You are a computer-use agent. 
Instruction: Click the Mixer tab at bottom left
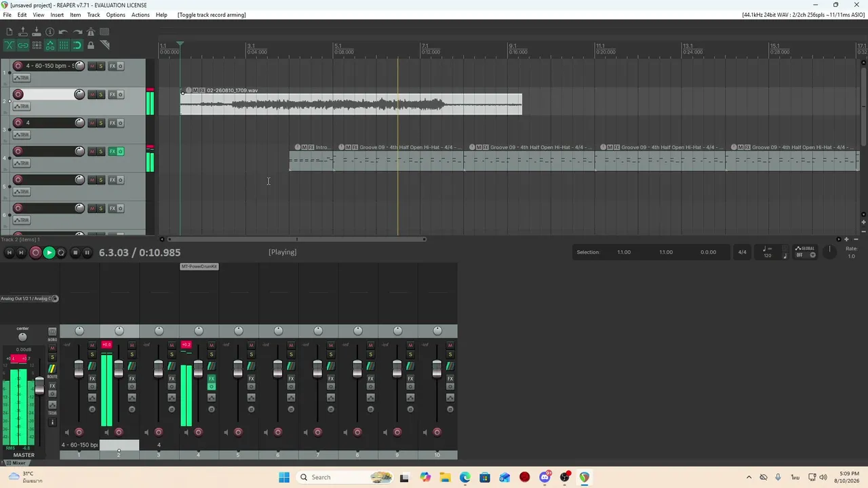tap(16, 463)
